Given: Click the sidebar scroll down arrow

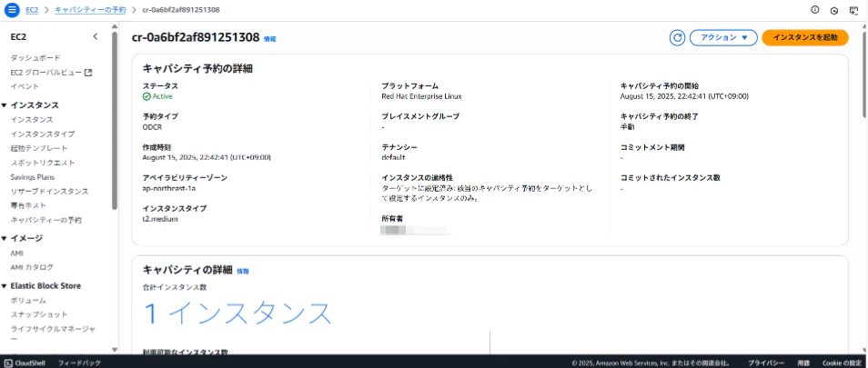Looking at the screenshot, I should 115,349.
